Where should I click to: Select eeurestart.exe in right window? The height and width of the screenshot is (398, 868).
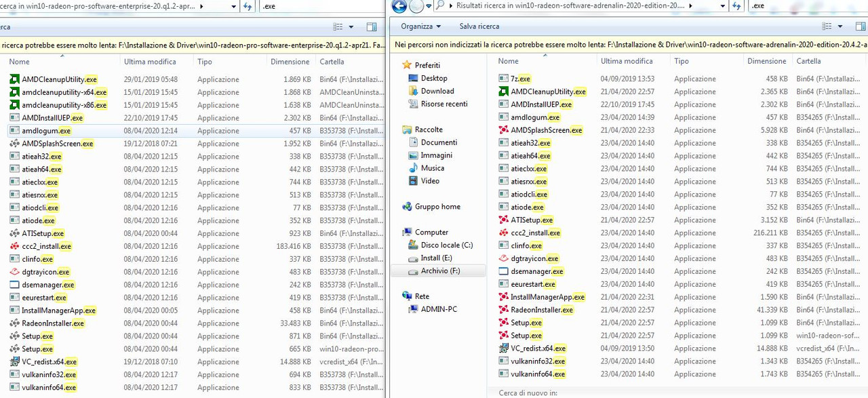click(533, 285)
